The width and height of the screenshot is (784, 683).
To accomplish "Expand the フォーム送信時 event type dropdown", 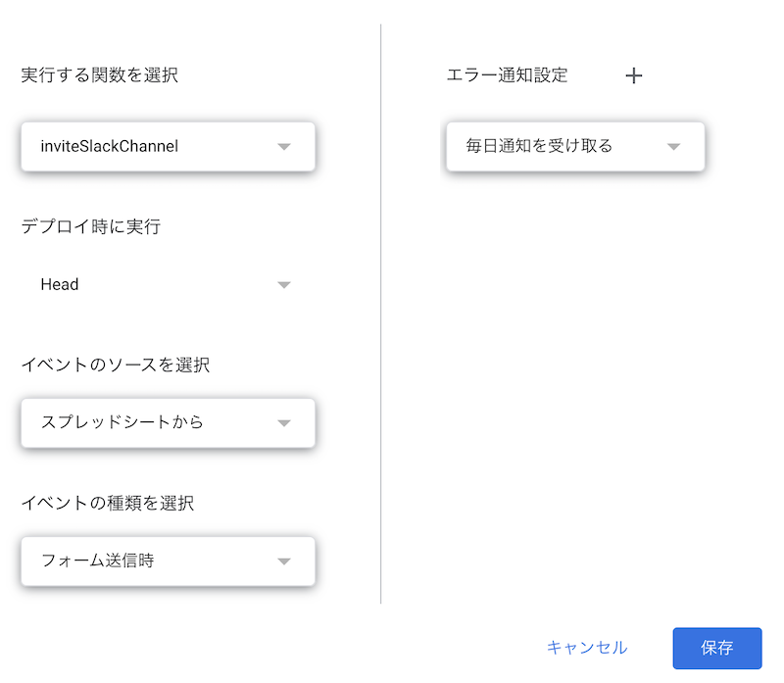I will coord(168,561).
